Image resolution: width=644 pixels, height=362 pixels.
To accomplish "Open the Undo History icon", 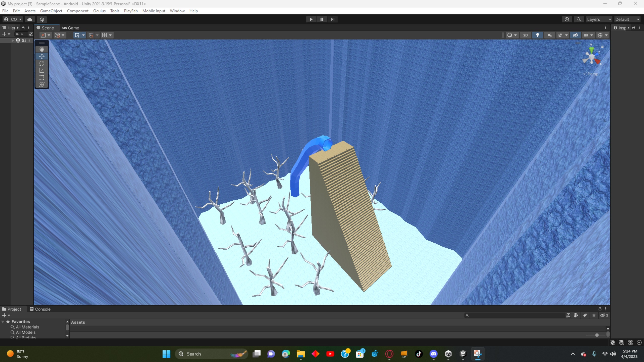I will (567, 19).
